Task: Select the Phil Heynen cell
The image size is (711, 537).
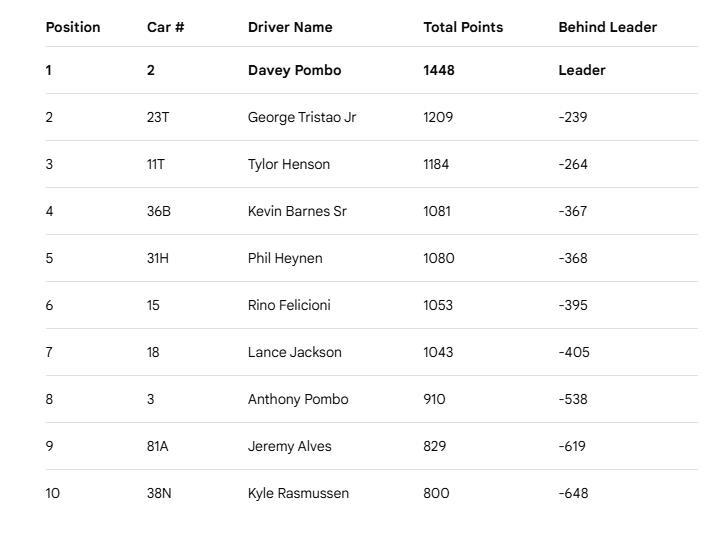Action: [x=285, y=258]
